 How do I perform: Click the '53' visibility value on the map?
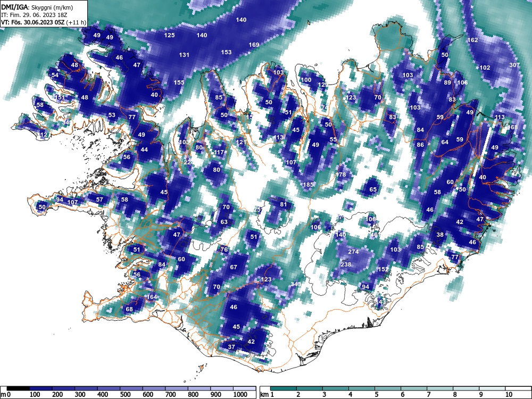[112, 115]
